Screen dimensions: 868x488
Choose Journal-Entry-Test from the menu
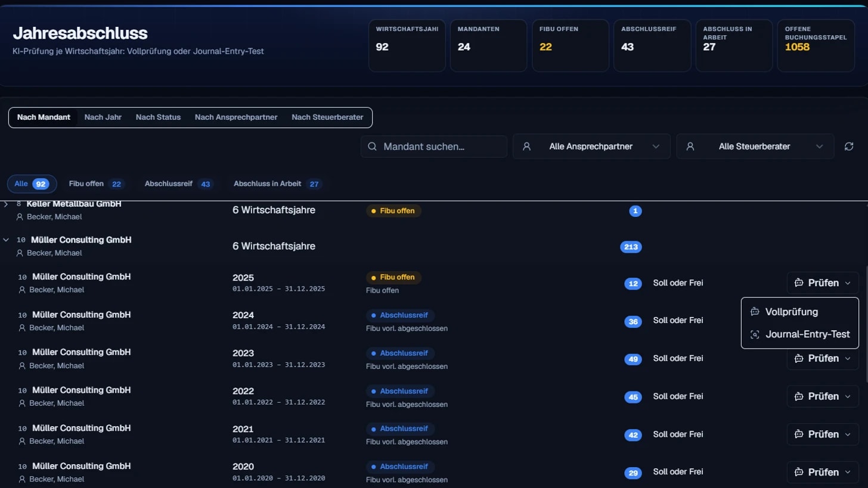tap(800, 335)
